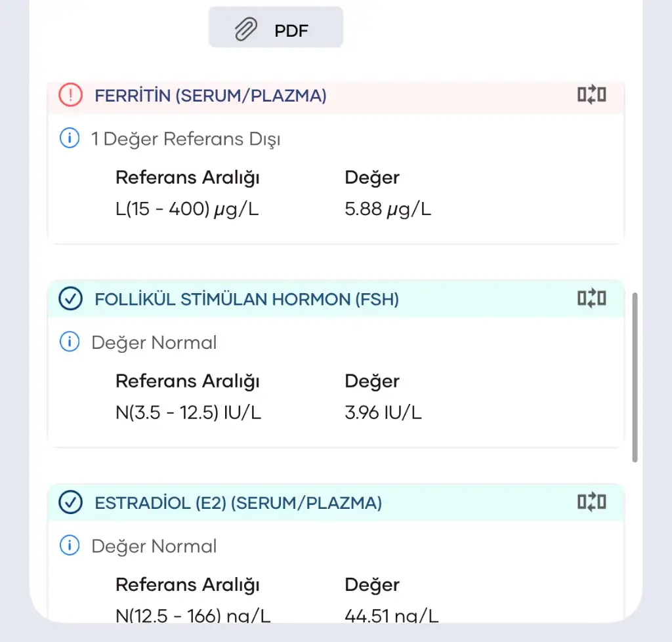Click the info icon near '1 Değer Referans Dışı'

click(70, 138)
